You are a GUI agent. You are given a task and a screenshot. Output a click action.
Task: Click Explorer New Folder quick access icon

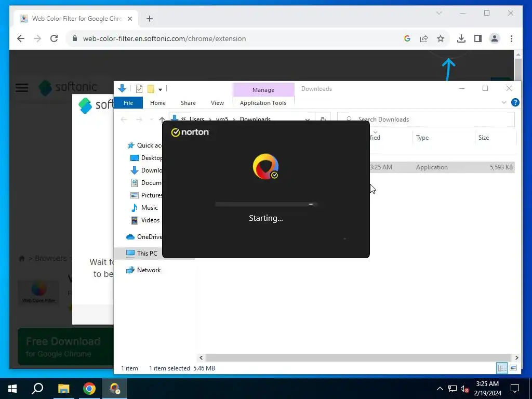(151, 89)
